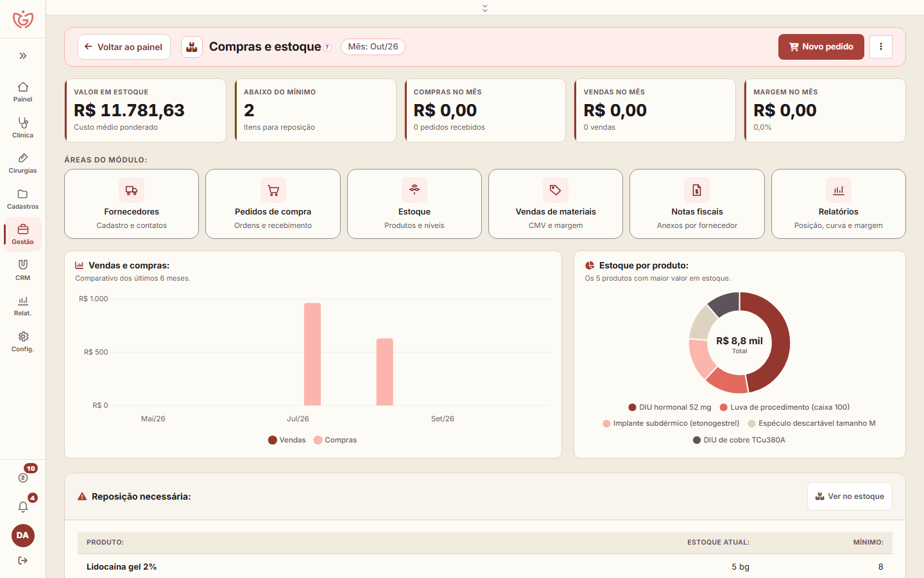This screenshot has height=578, width=924.
Task: Click Vendas de materiais tag icon
Action: 556,190
